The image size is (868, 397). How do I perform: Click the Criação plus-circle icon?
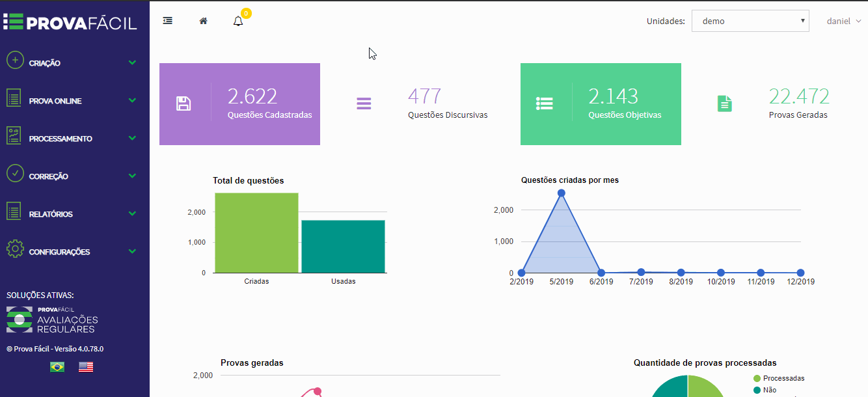click(x=15, y=61)
